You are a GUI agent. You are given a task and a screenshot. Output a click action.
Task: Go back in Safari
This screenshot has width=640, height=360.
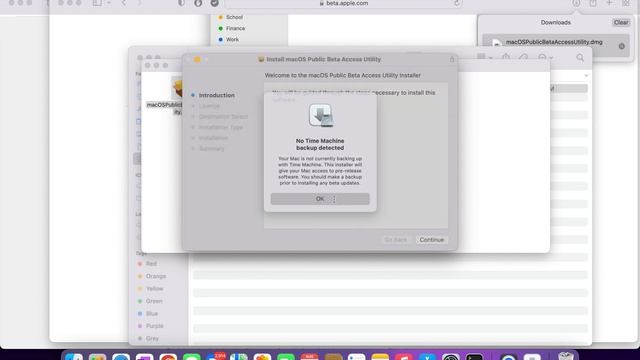[124, 3]
